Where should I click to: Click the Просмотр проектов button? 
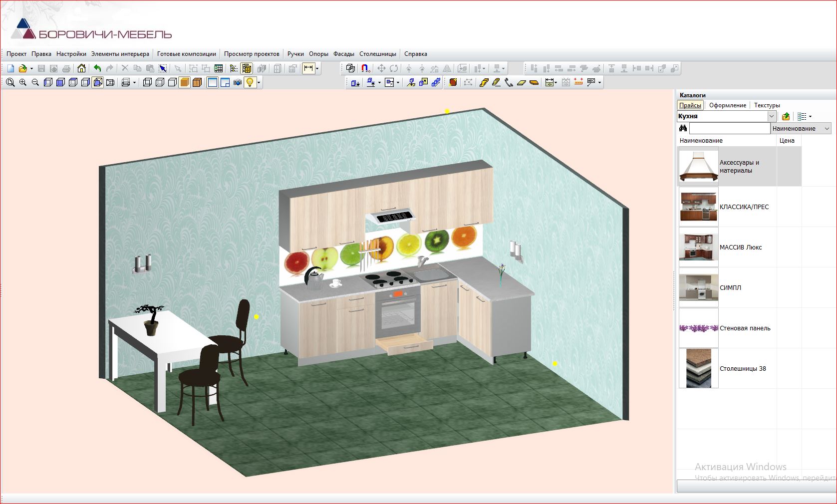252,54
